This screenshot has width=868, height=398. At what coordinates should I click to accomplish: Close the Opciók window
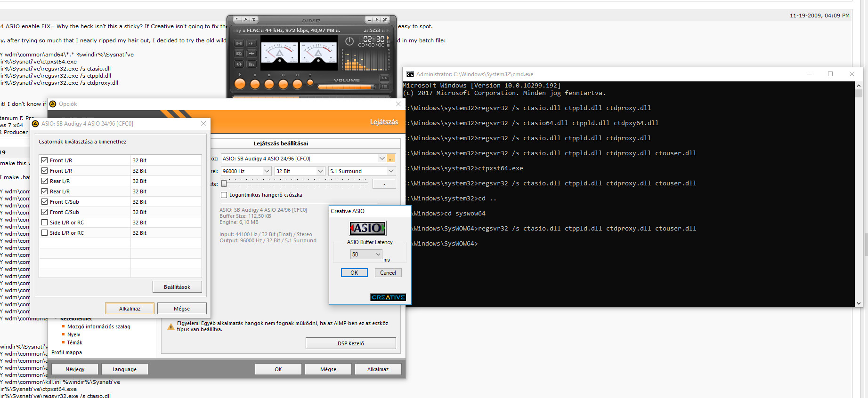pyautogui.click(x=398, y=104)
